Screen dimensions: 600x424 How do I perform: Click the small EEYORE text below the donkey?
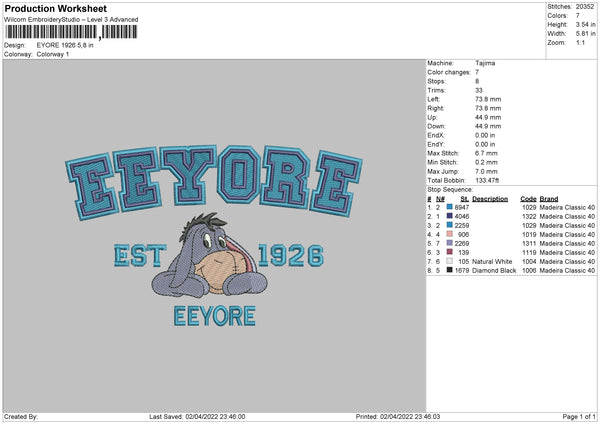point(214,316)
